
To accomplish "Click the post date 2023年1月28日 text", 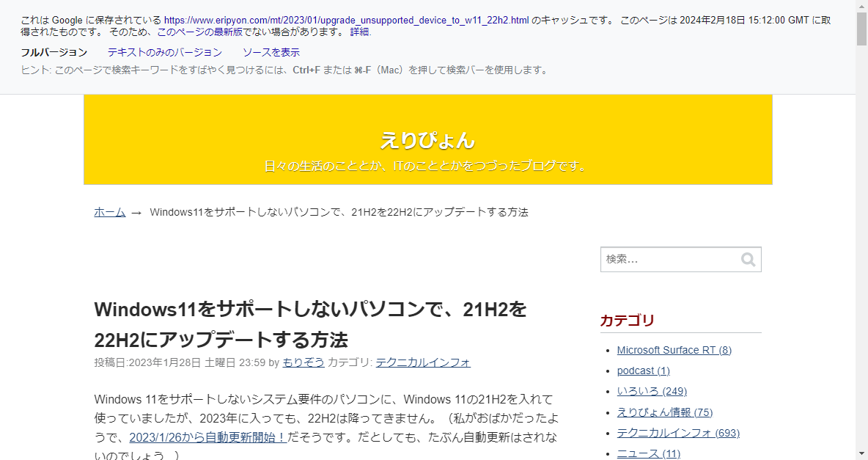I will 164,362.
